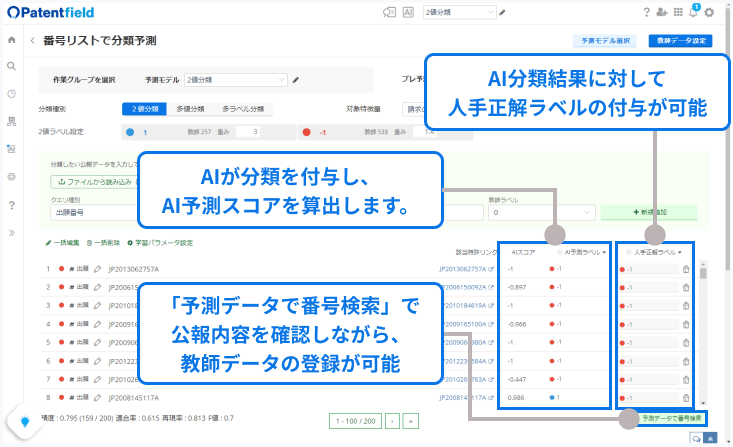Expand the left sidebar with double chevron

(x=12, y=233)
